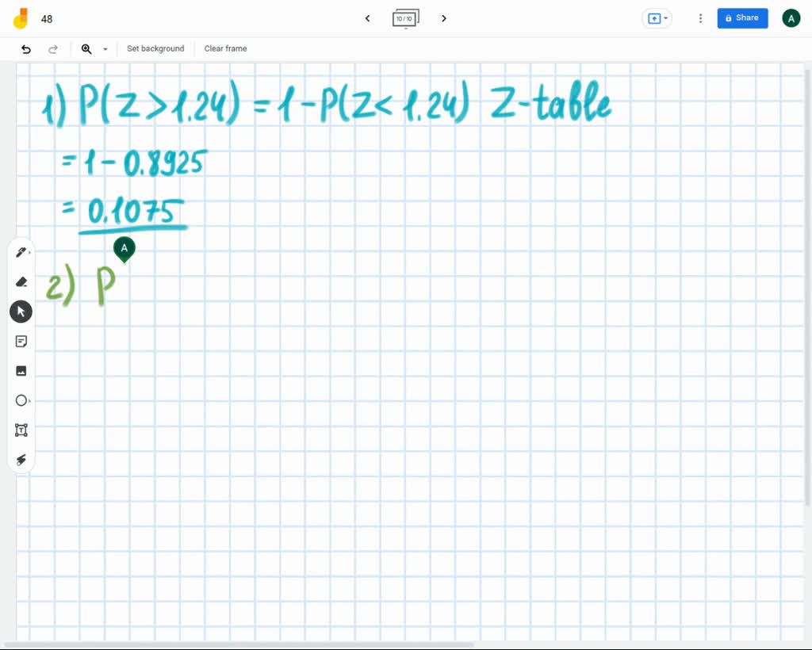Select the Eraser tool
The height and width of the screenshot is (650, 812).
click(21, 281)
